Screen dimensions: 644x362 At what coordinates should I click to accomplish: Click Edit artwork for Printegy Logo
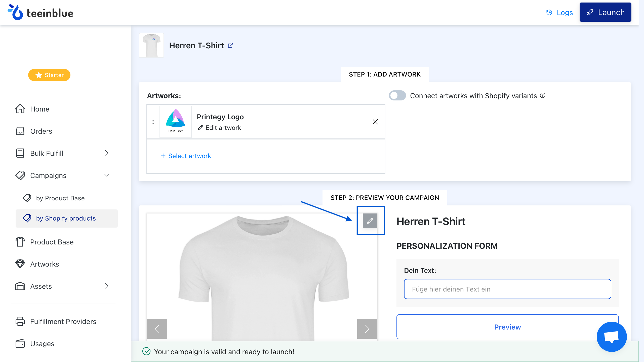pyautogui.click(x=219, y=128)
